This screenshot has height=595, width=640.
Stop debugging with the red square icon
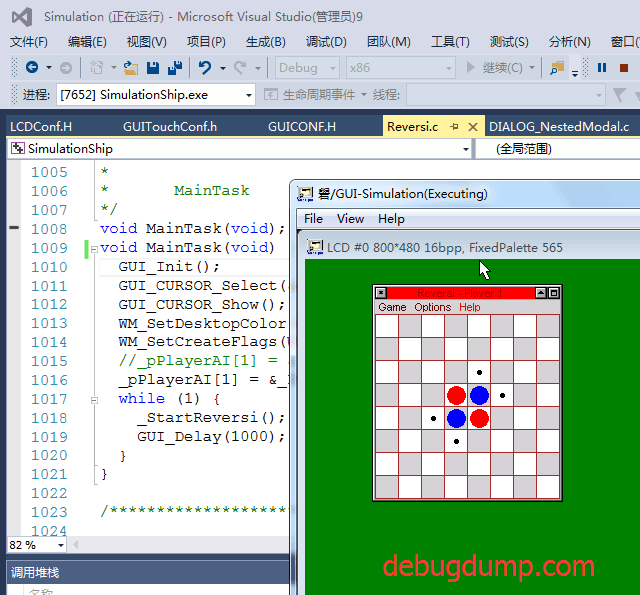[x=623, y=68]
